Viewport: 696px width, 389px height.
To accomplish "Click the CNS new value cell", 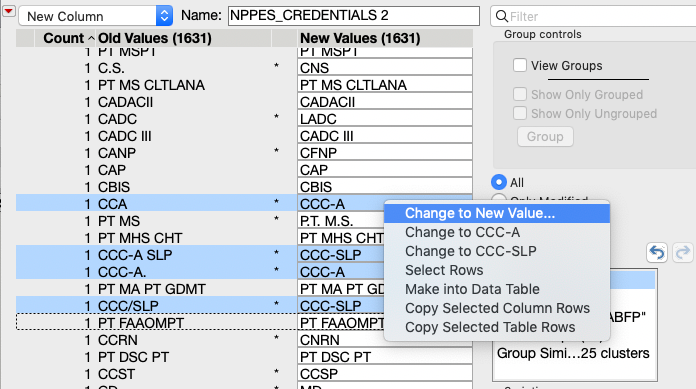I will (x=385, y=68).
